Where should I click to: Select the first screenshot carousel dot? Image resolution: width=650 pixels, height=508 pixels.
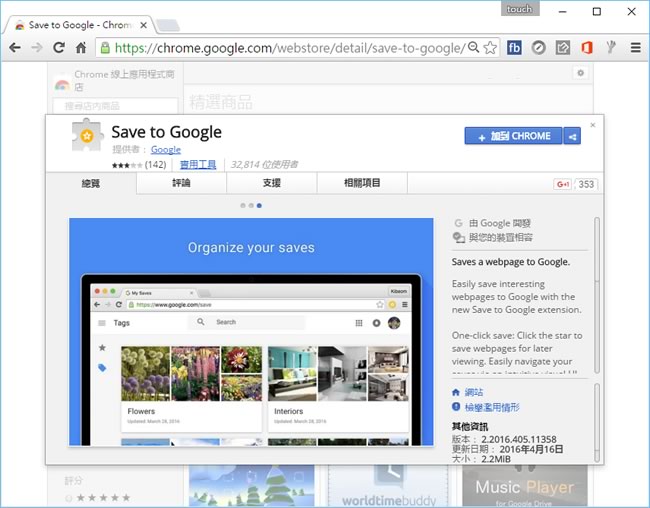(x=243, y=206)
